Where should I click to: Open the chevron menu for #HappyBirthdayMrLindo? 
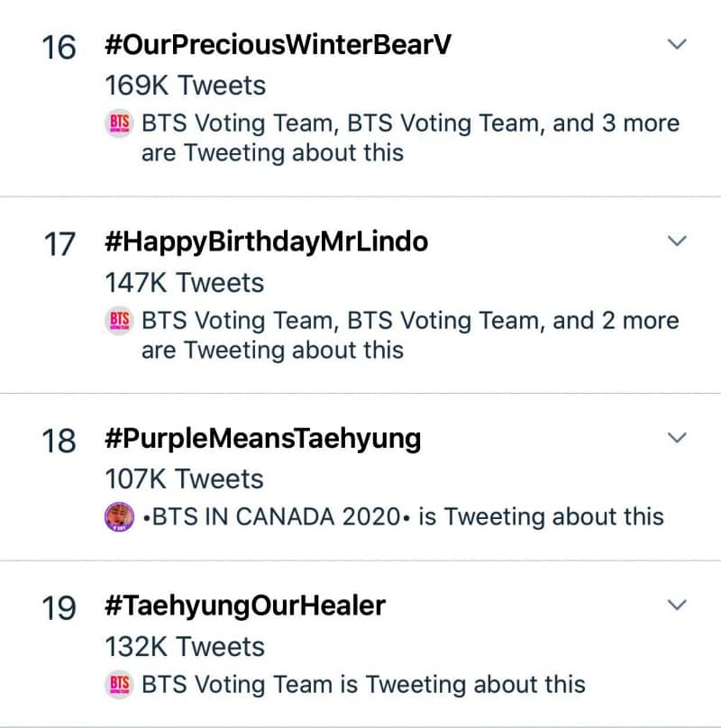676,241
